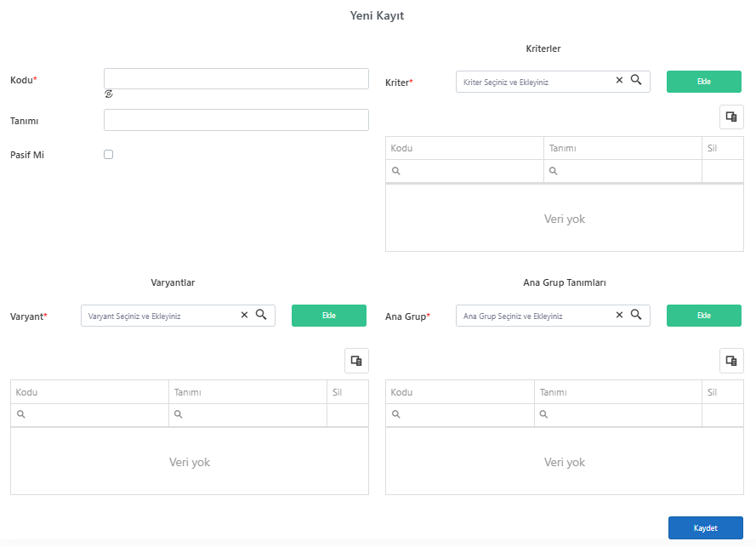
Task: Open column chooser above Varyantlar table
Action: click(356, 361)
